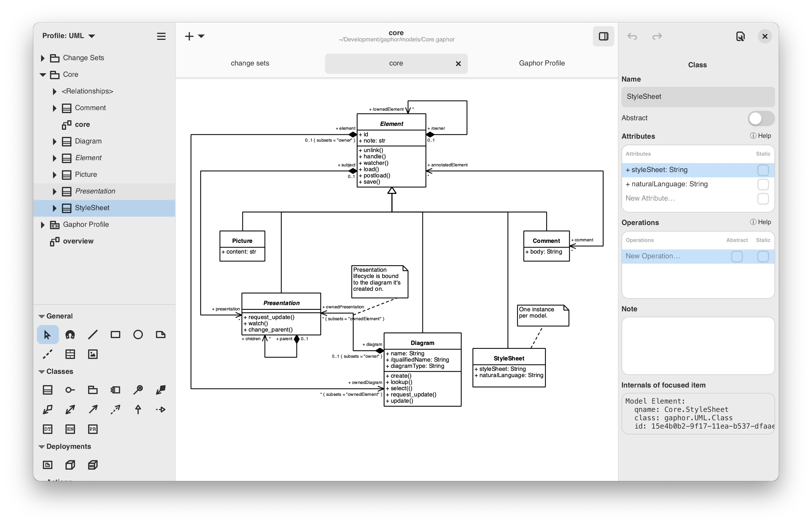Click the Undo arrow button
The width and height of the screenshot is (812, 525).
(632, 36)
